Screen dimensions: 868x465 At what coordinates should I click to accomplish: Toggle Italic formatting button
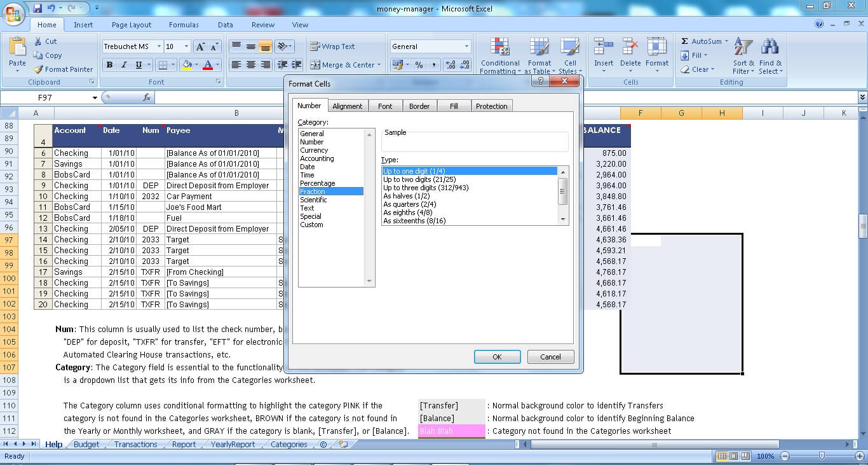coord(124,65)
